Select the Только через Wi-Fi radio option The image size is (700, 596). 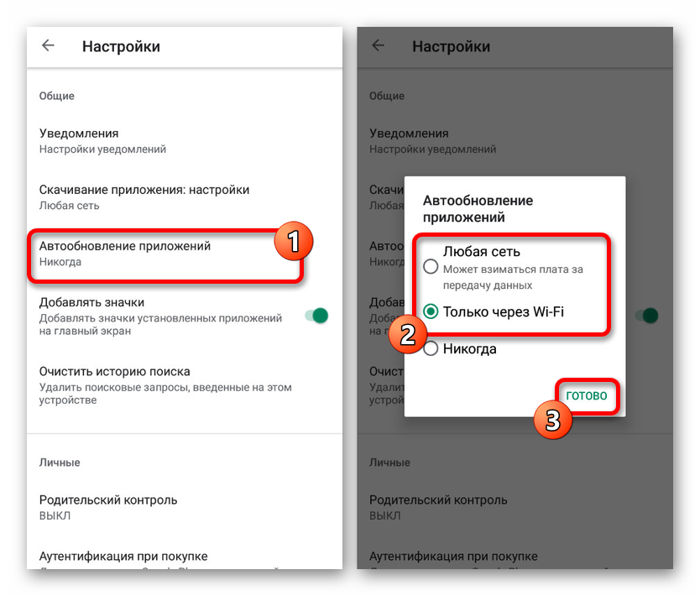pos(431,311)
